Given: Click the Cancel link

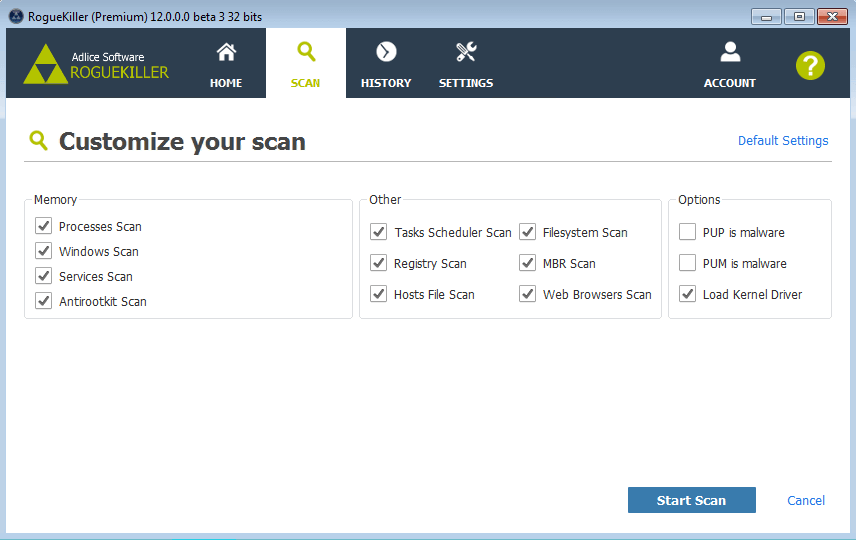Looking at the screenshot, I should (x=806, y=501).
